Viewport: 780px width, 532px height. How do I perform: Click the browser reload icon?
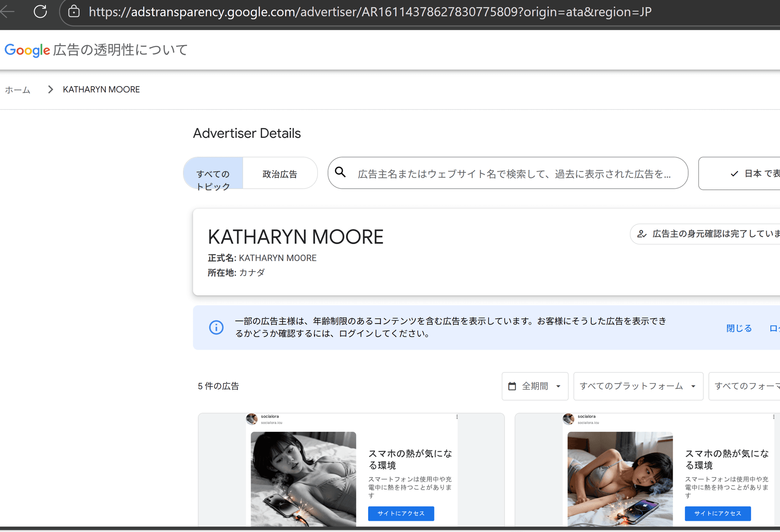(x=40, y=11)
